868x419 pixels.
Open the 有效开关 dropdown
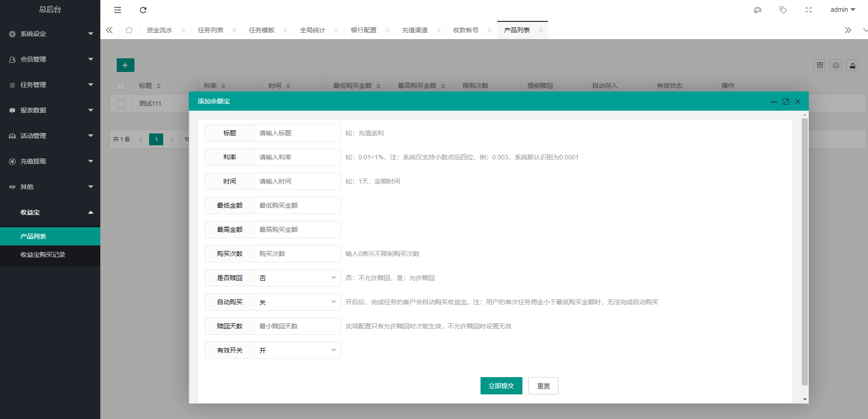(297, 350)
